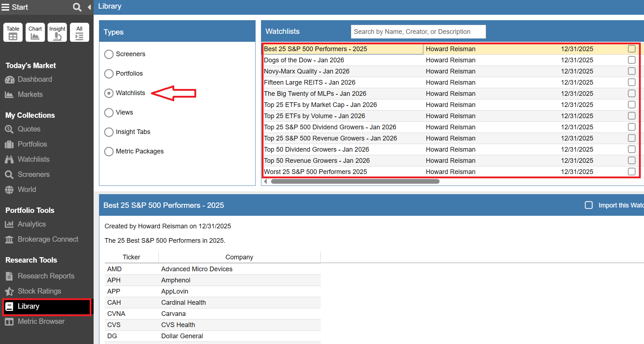
Task: Open Stock Ratings in Research Tools
Action: click(x=39, y=291)
